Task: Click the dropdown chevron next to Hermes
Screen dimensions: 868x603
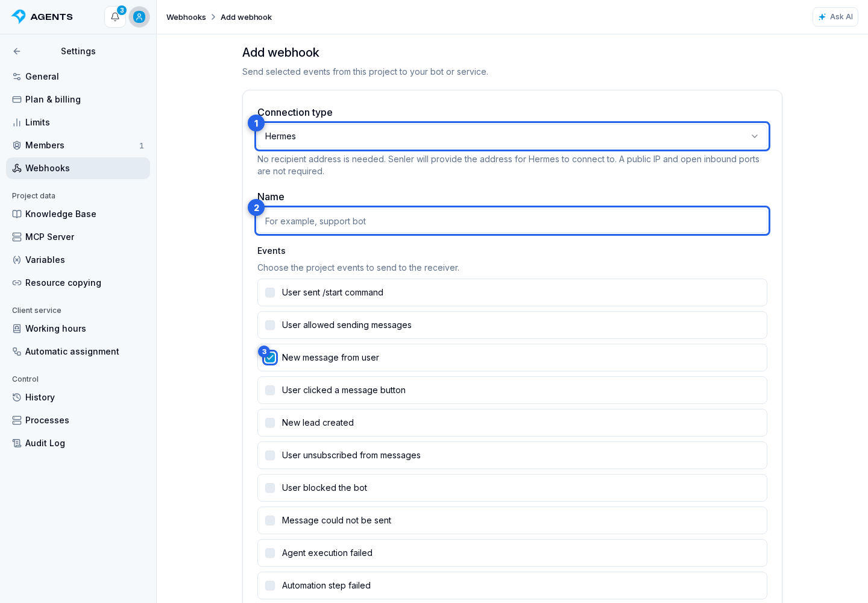Action: 755,136
